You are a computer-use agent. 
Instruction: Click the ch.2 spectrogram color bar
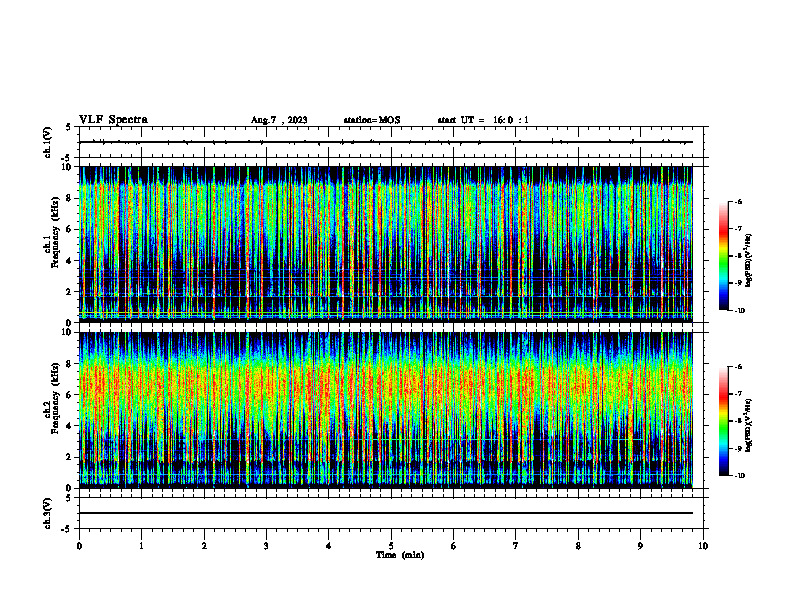click(x=723, y=421)
